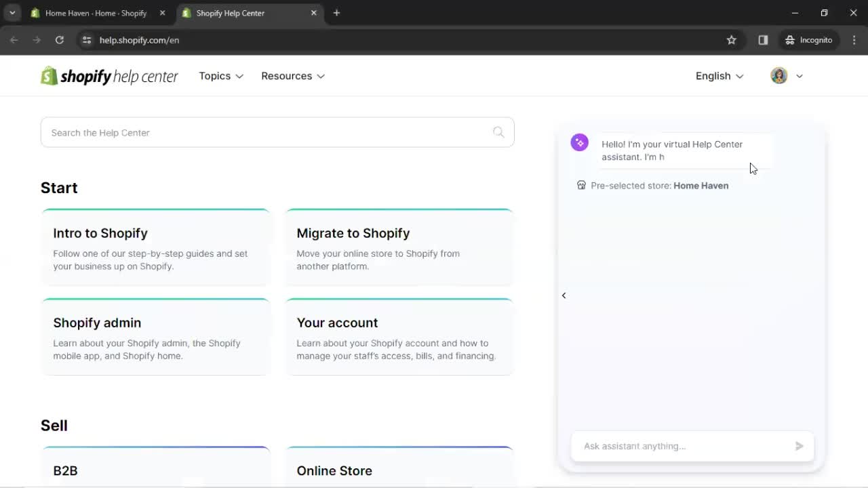Screen dimensions: 868x488
Task: Open the Intro to Shopify card
Action: (x=156, y=247)
